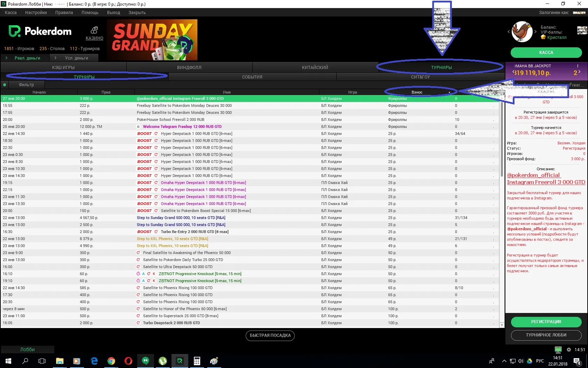Toggle the green filter indicator dot
Viewport: 588px width, 368px height.
coord(5,85)
